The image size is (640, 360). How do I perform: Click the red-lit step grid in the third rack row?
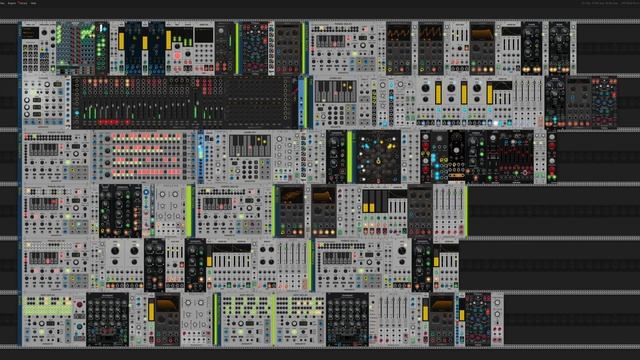(147, 155)
